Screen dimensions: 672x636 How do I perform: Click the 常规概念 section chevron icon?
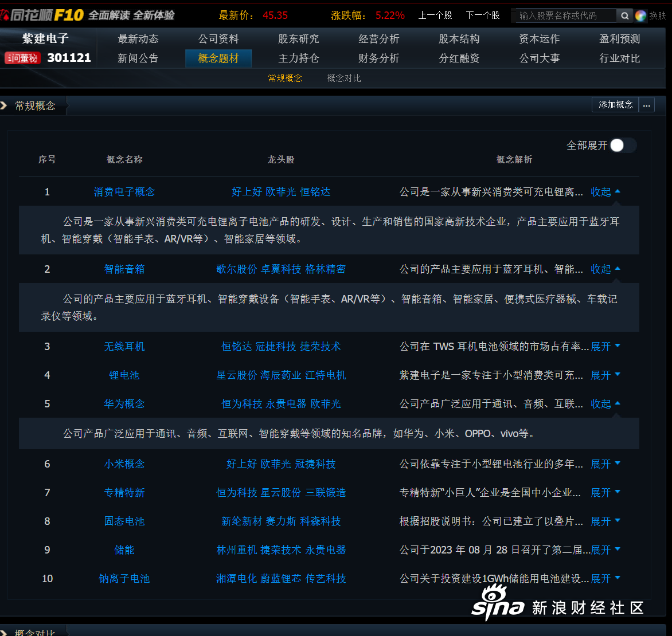(x=4, y=105)
